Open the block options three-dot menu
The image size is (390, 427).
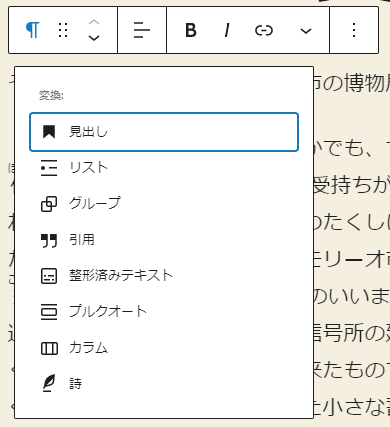click(354, 30)
